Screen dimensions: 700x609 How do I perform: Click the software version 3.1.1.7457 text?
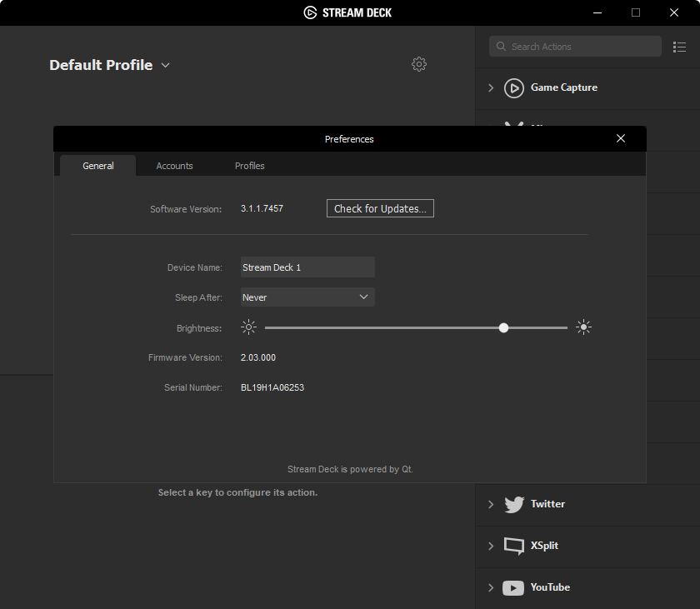pyautogui.click(x=262, y=208)
